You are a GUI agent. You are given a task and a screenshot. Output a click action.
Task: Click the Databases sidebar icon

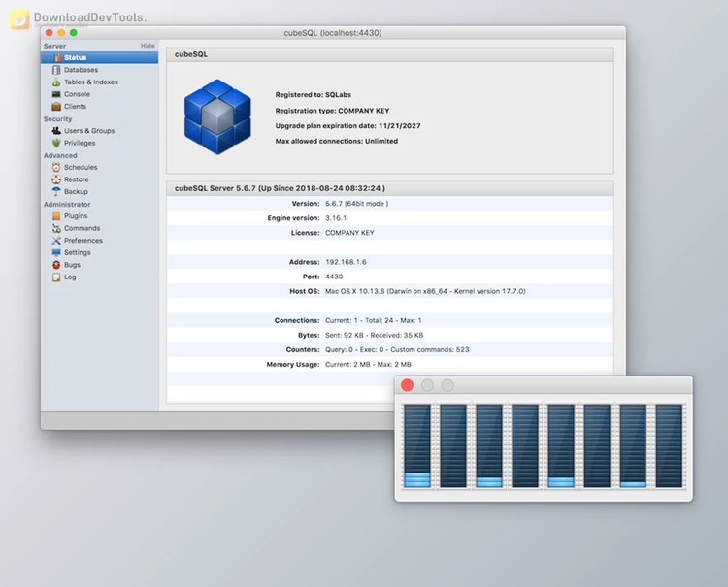click(56, 70)
